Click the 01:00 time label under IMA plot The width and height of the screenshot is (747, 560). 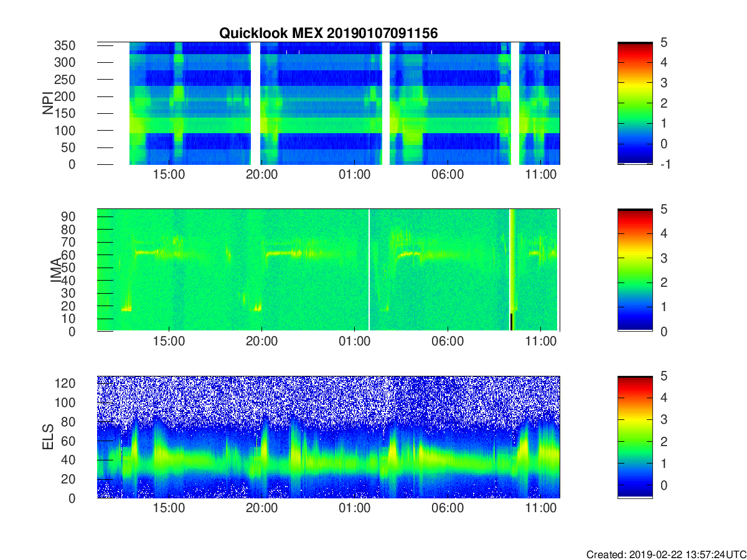355,342
